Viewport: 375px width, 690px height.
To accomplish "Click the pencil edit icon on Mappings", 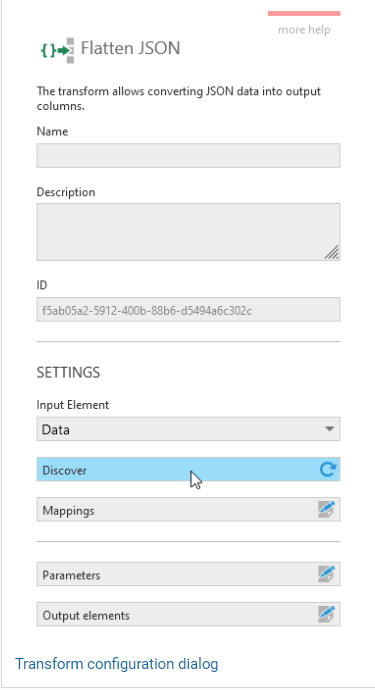I will coord(327,510).
